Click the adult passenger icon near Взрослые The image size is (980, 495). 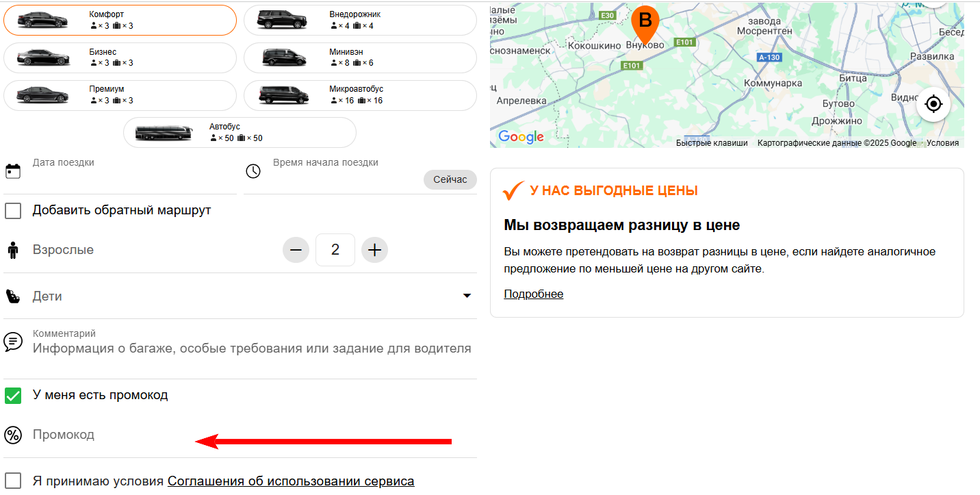(12, 249)
